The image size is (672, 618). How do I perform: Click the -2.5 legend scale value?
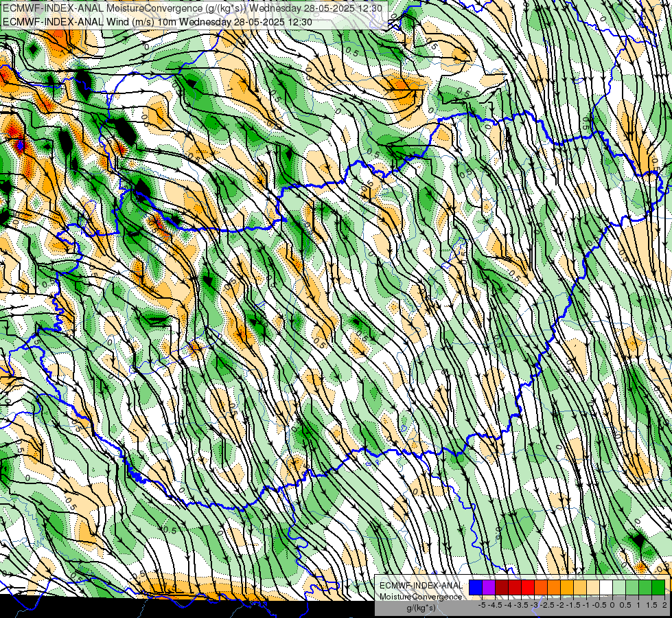[x=547, y=605]
